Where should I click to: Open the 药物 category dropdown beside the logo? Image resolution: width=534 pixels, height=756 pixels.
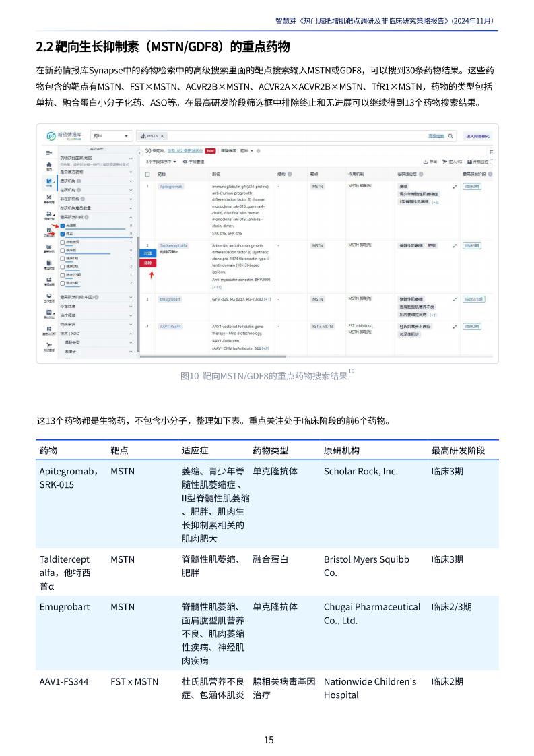[111, 137]
